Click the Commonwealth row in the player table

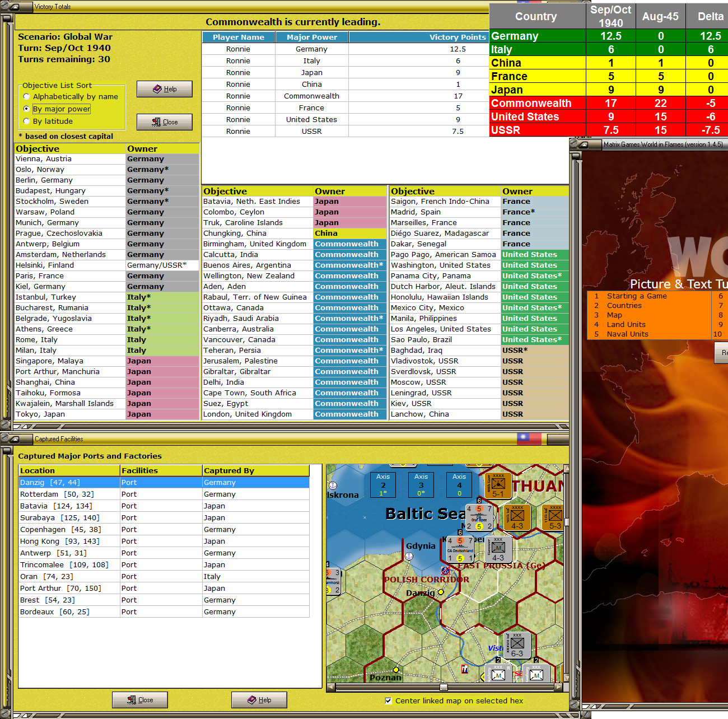click(x=346, y=96)
